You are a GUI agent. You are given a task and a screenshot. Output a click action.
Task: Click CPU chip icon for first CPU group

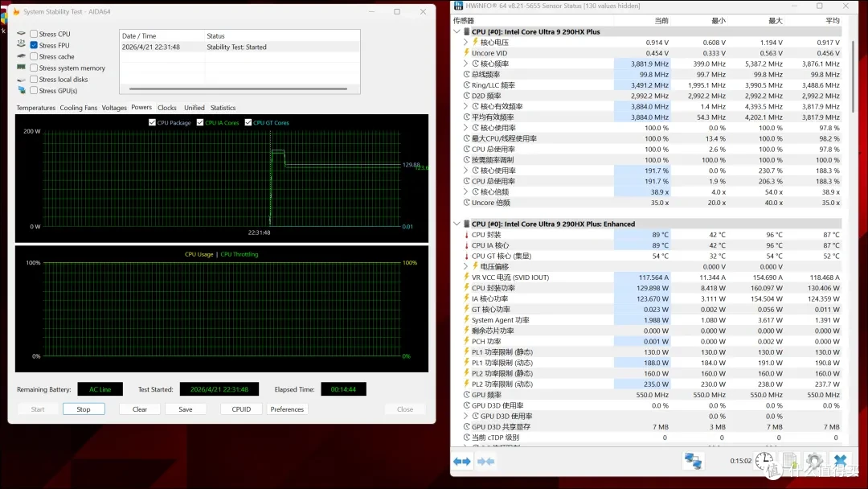467,31
